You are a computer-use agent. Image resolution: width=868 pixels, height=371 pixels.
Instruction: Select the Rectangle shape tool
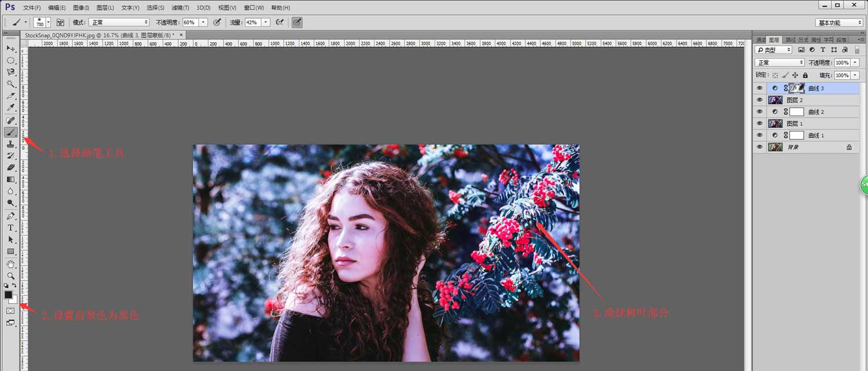[10, 252]
